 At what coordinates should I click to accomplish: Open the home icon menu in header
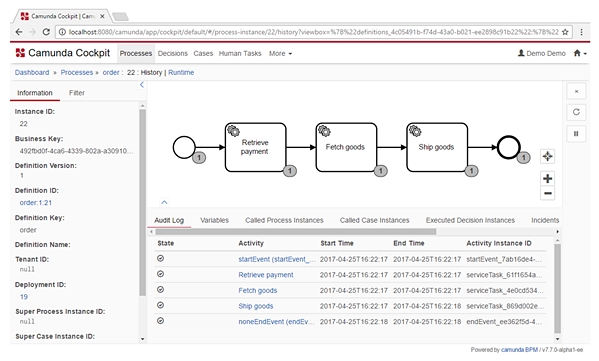click(580, 53)
